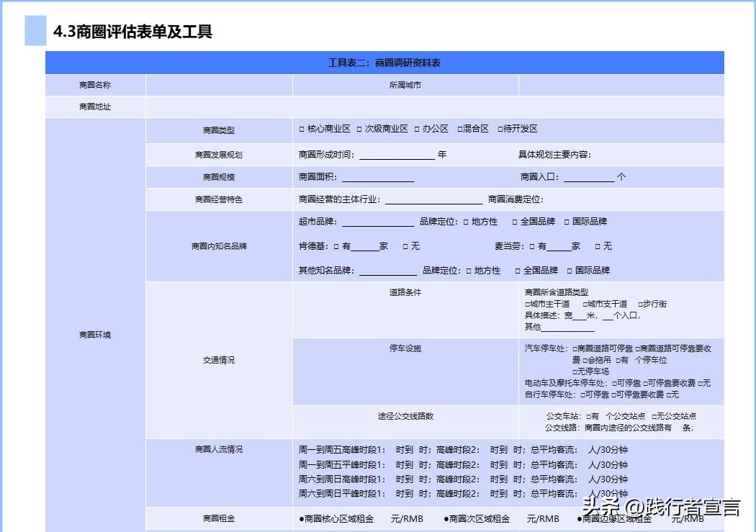
Task: Check 地方性 for 其他知名品牌 positioning
Action: point(467,271)
